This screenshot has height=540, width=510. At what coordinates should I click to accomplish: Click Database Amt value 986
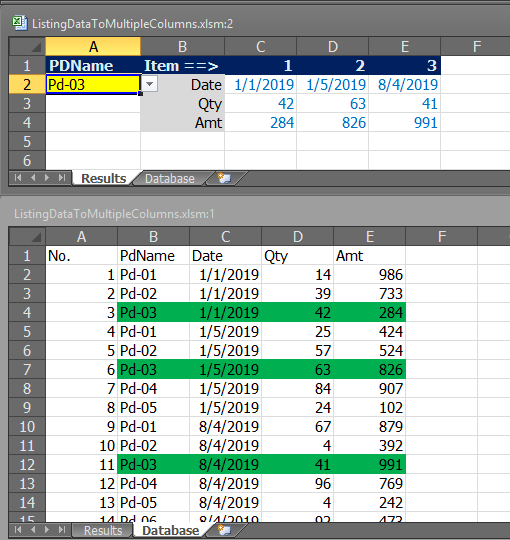pos(370,274)
